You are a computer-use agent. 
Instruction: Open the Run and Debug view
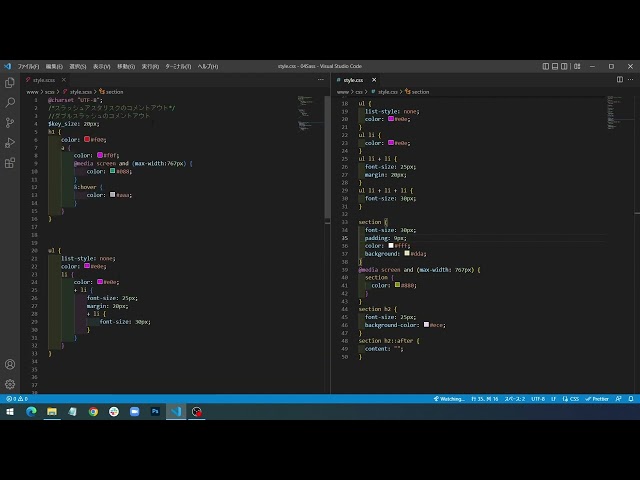pyautogui.click(x=10, y=143)
